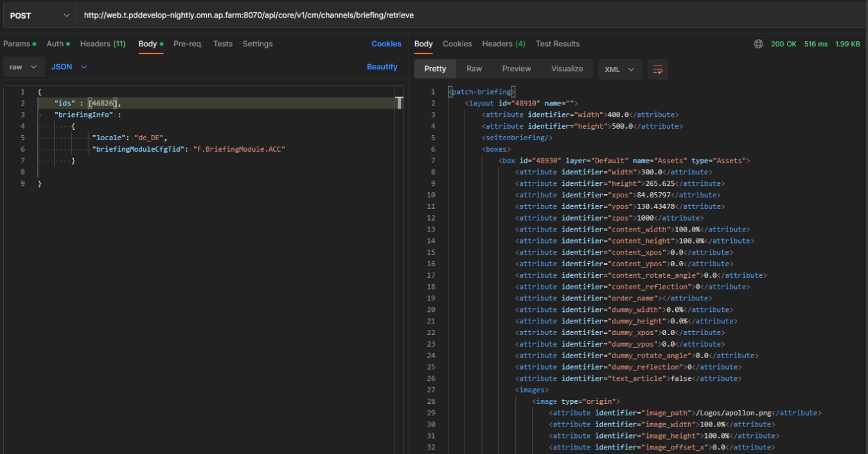Image resolution: width=868 pixels, height=454 pixels.
Task: Click the Cookies link in request pane
Action: [386, 44]
